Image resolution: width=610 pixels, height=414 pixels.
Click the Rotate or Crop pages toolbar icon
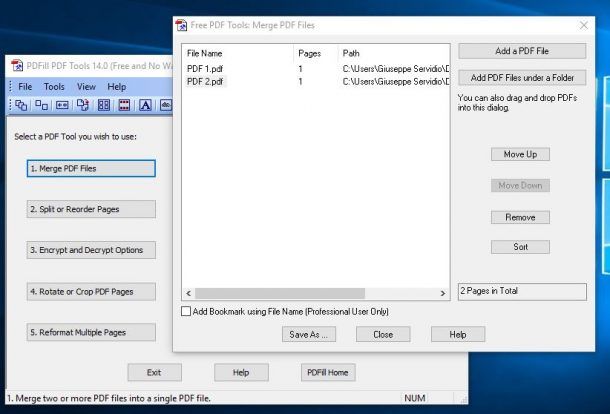(x=83, y=105)
